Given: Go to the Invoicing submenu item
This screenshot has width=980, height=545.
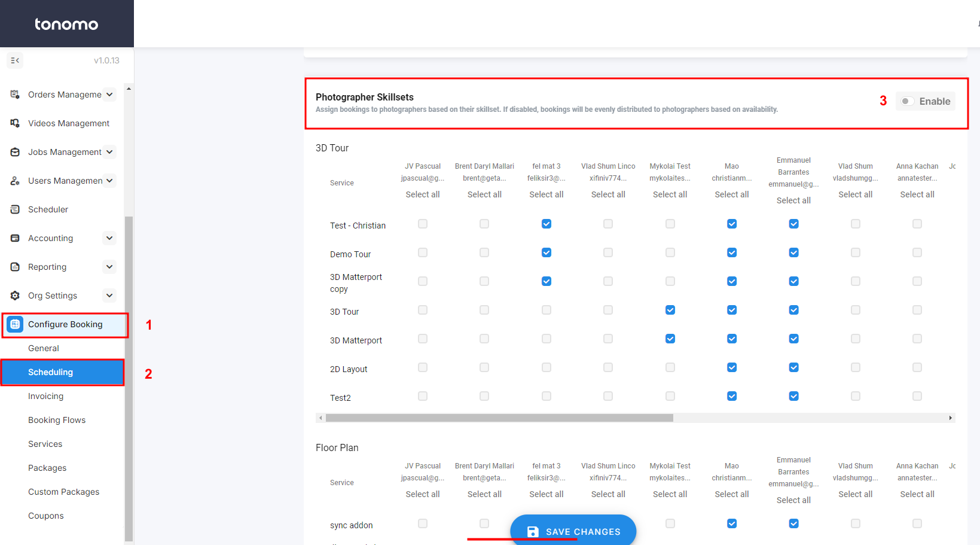Looking at the screenshot, I should (45, 396).
